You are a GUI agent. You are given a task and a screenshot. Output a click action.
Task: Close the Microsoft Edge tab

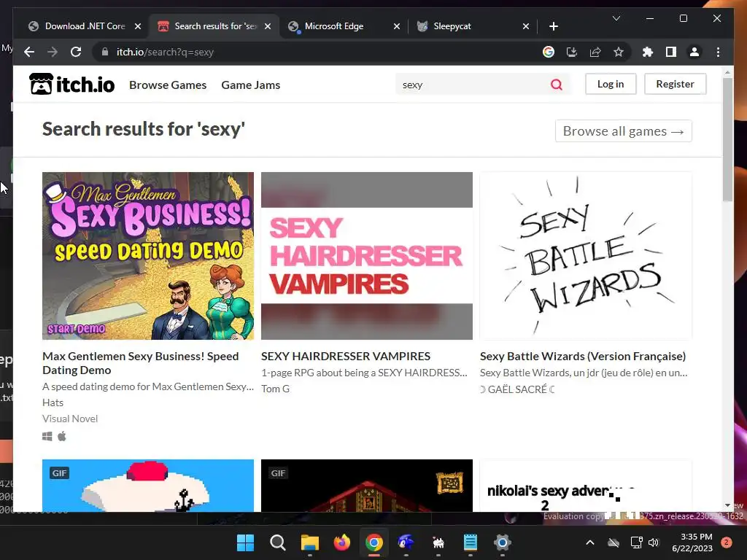(x=396, y=26)
